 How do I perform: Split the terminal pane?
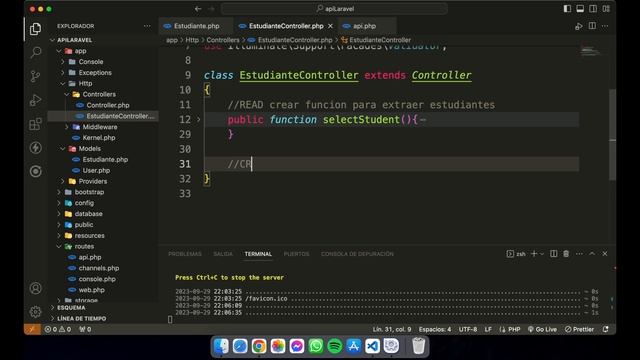click(x=553, y=254)
